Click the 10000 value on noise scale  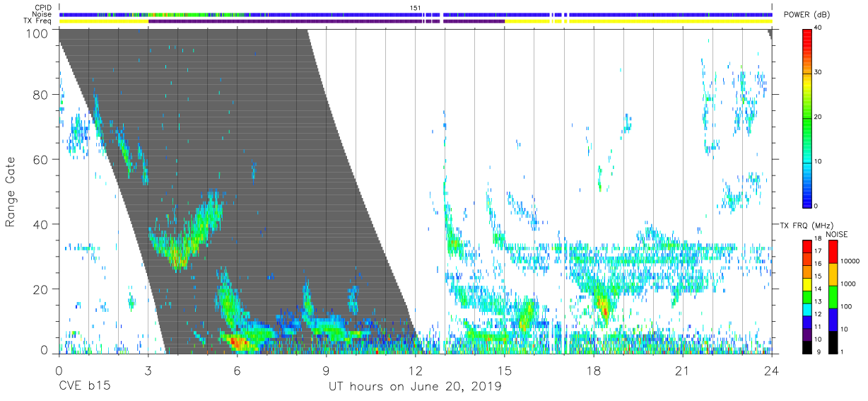849,262
